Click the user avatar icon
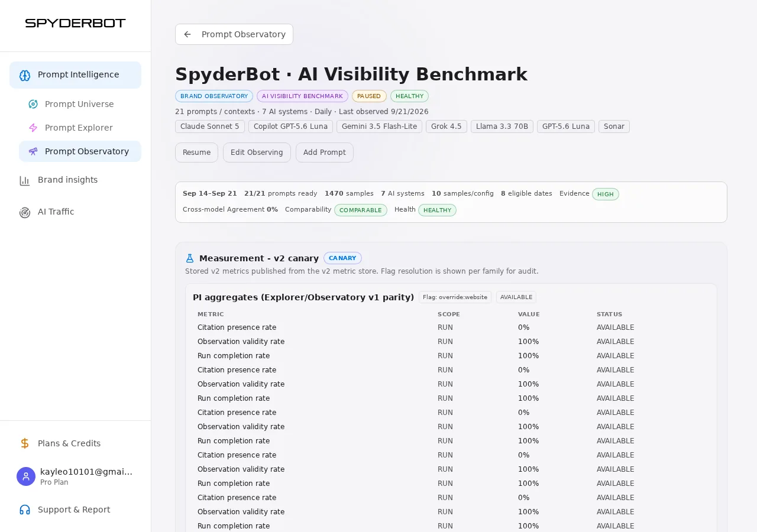Viewport: 757px width, 532px height. (26, 476)
